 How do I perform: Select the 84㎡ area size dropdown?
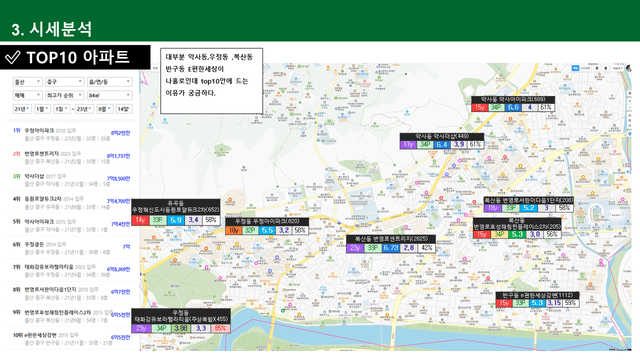click(109, 96)
